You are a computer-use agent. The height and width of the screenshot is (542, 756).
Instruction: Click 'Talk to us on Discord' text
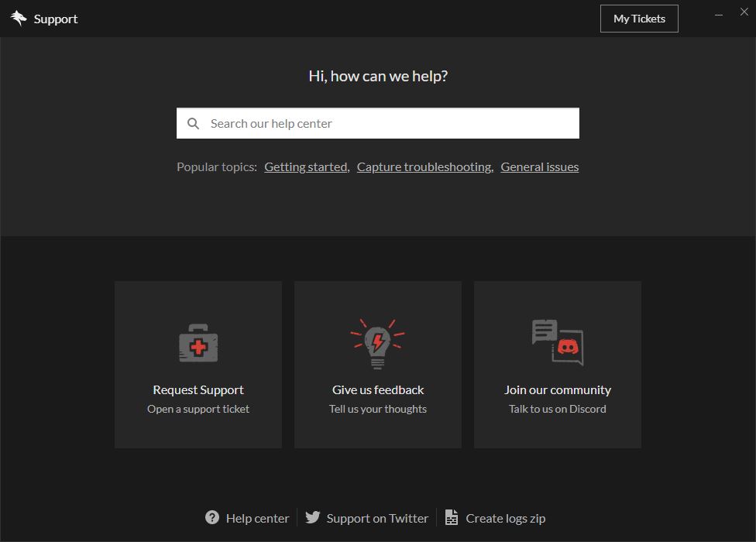[558, 409]
